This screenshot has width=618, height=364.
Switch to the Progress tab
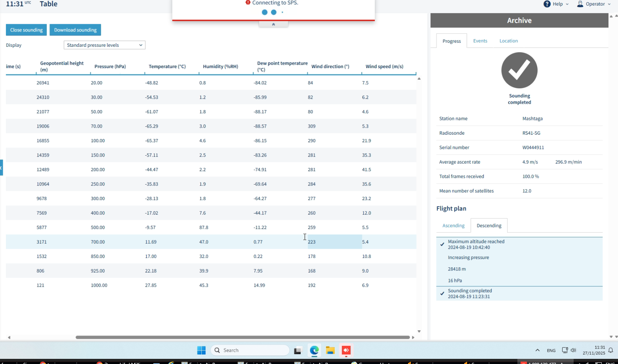click(x=452, y=41)
